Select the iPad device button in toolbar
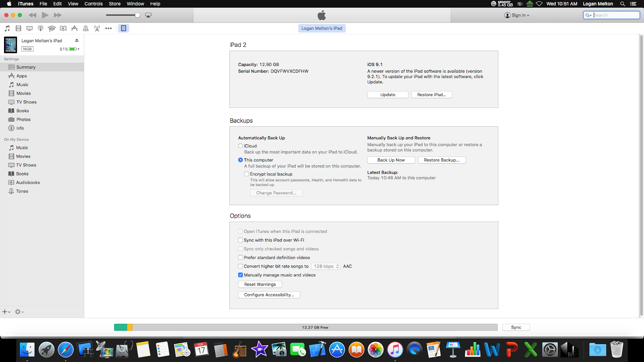This screenshot has width=644, height=362. click(124, 28)
